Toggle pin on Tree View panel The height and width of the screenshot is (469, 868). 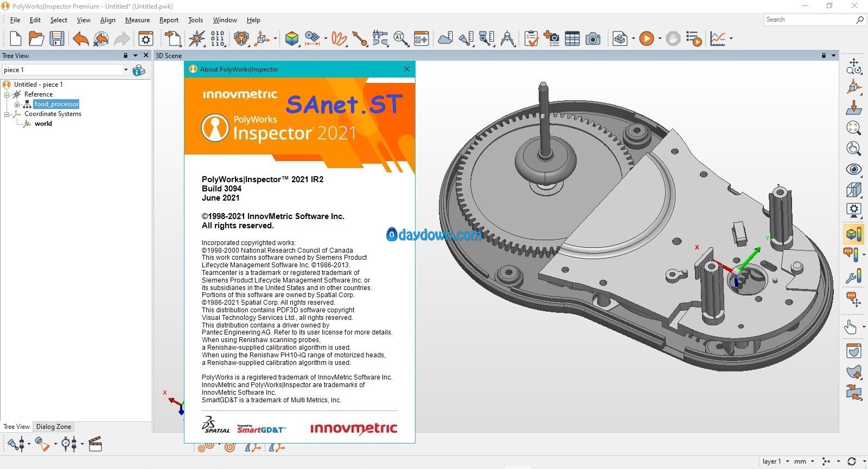(125, 55)
